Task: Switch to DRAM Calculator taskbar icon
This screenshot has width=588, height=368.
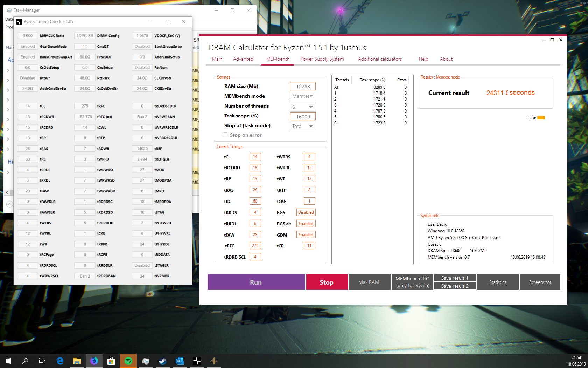Action: (x=214, y=361)
